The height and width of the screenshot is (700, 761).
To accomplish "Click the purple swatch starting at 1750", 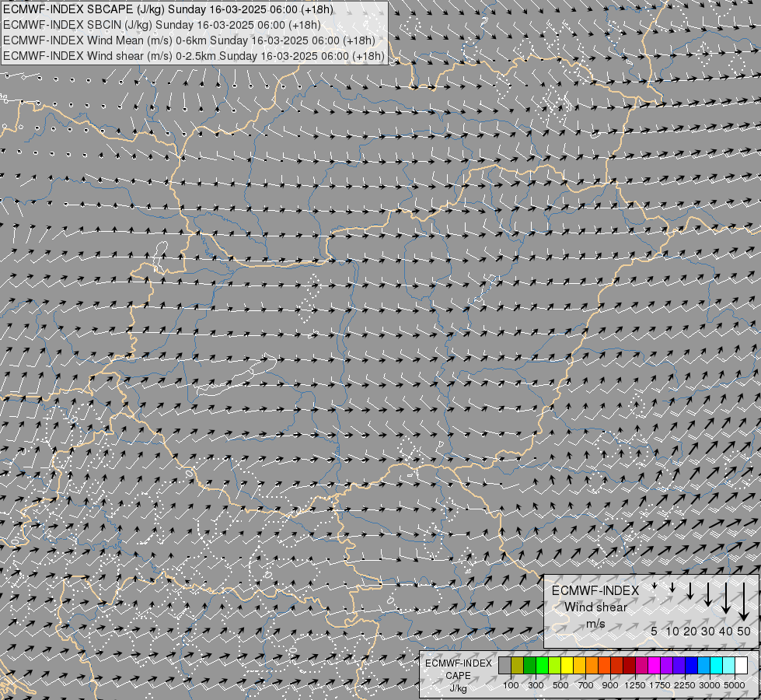I will click(667, 665).
